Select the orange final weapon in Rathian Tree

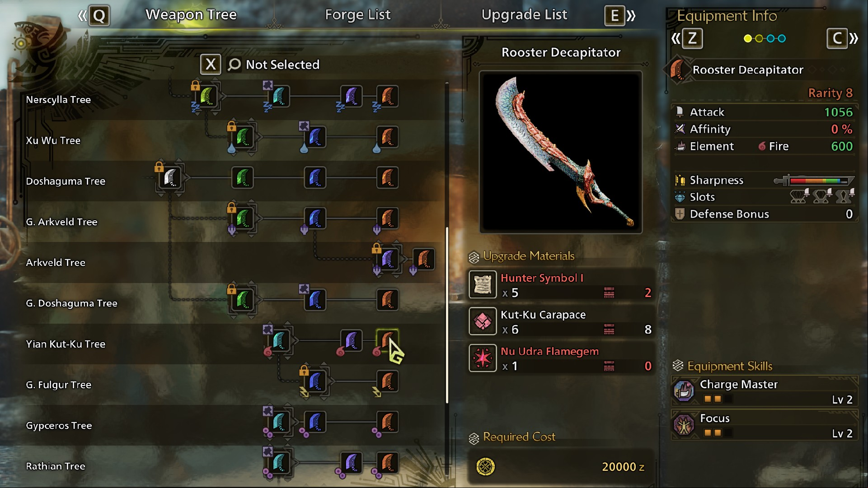tap(388, 463)
